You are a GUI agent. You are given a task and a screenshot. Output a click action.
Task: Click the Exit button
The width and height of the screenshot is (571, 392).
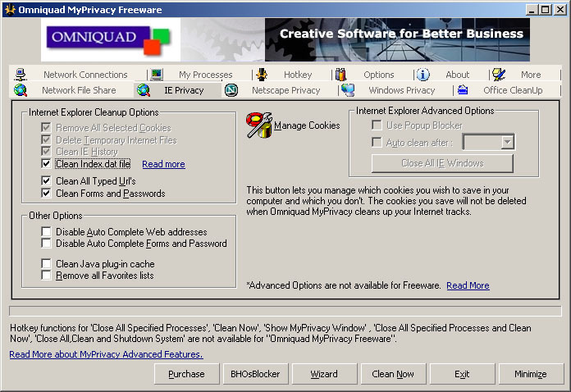(x=462, y=374)
